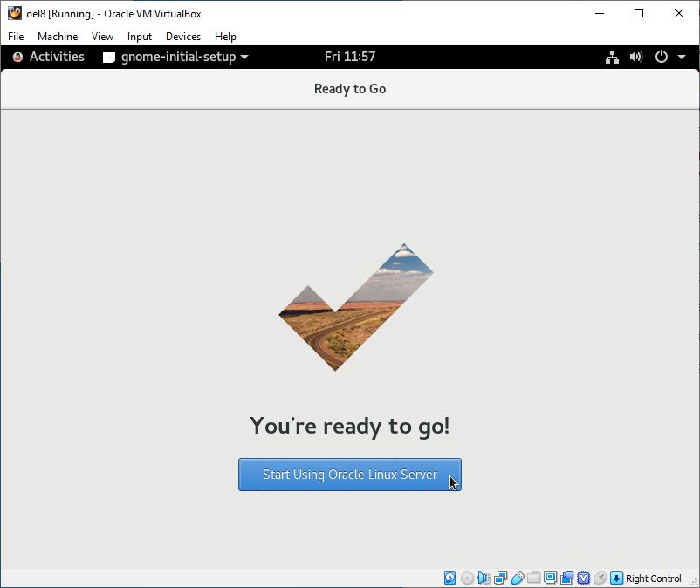Open the Devices menu
Viewport: 700px width, 588px height.
[x=183, y=37]
